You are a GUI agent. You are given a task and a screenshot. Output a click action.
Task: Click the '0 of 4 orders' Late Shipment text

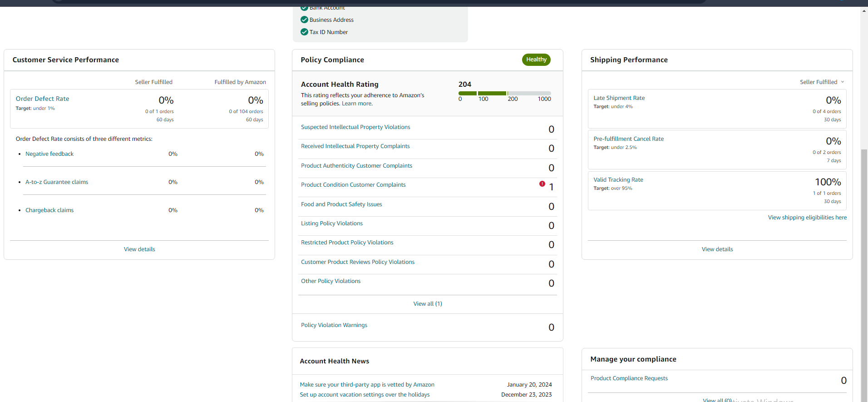tap(827, 111)
